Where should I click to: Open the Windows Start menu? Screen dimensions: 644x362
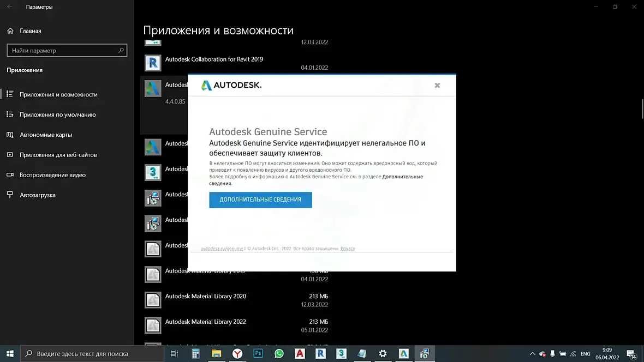tap(10, 353)
